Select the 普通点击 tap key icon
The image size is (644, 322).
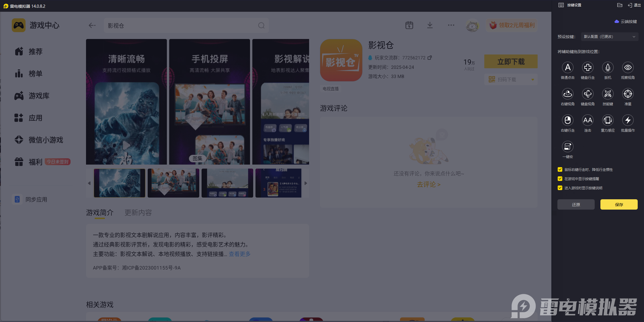pos(567,68)
